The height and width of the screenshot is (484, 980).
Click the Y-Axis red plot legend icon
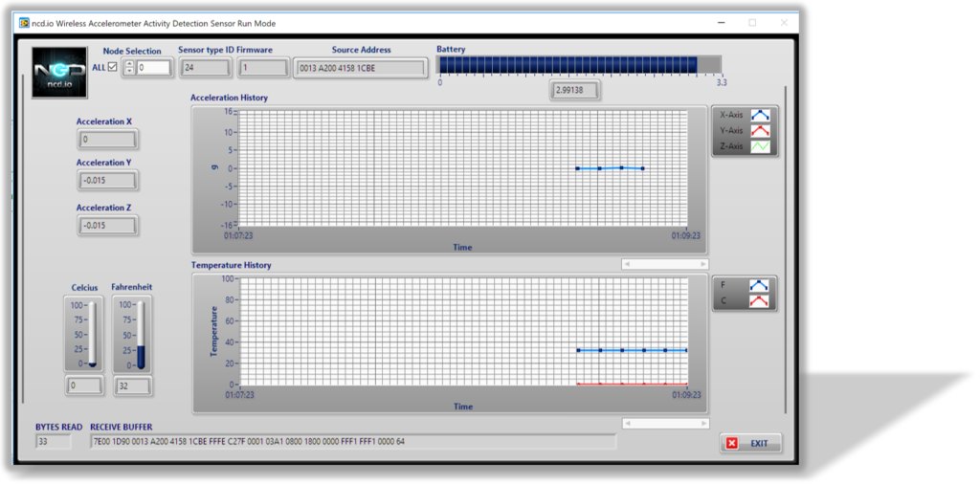pyautogui.click(x=760, y=130)
